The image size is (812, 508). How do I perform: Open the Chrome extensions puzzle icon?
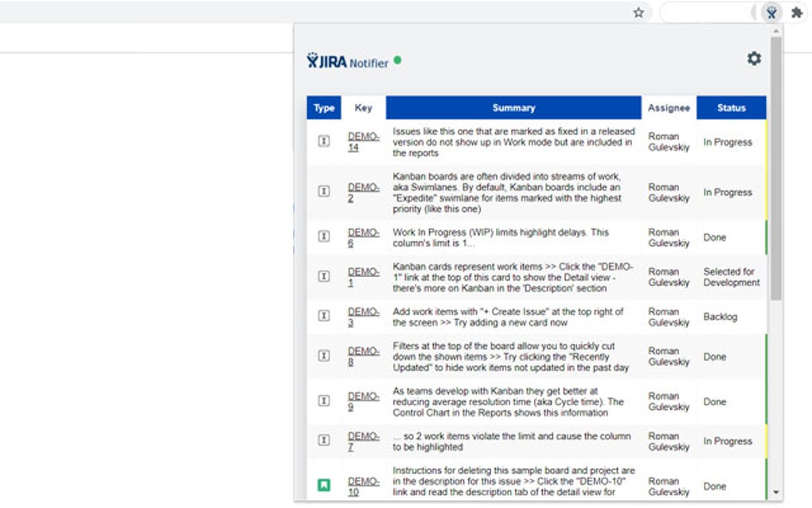point(796,12)
